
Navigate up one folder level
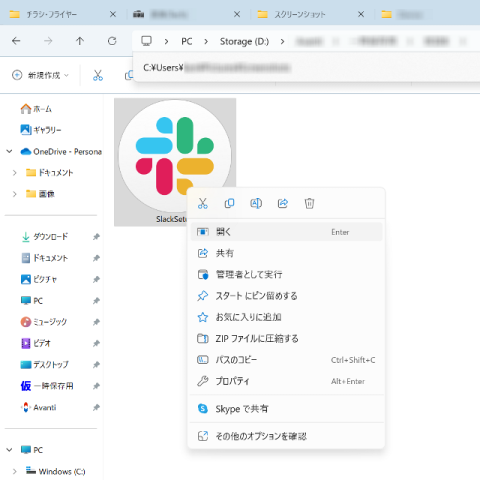pos(80,41)
